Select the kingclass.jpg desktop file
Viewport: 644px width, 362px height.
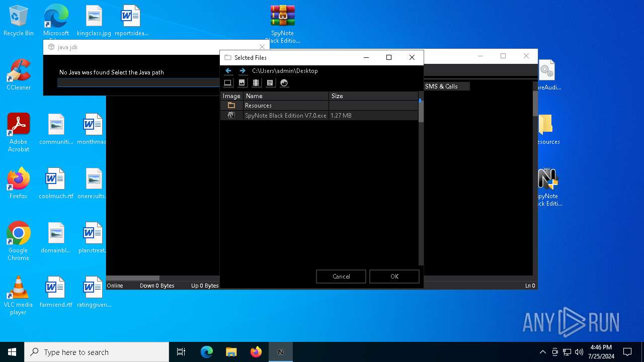[94, 21]
